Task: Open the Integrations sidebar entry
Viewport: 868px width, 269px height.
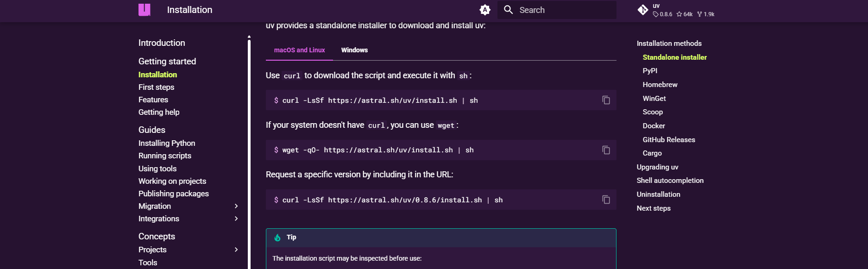Action: pyautogui.click(x=159, y=219)
